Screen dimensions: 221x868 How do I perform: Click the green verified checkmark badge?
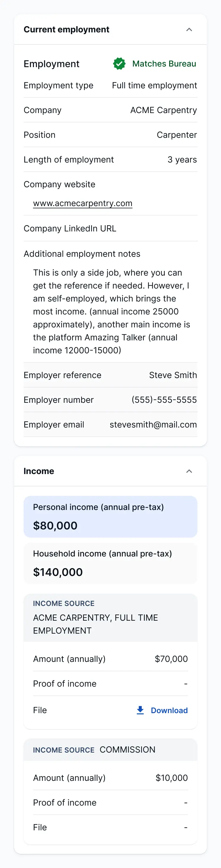(119, 64)
